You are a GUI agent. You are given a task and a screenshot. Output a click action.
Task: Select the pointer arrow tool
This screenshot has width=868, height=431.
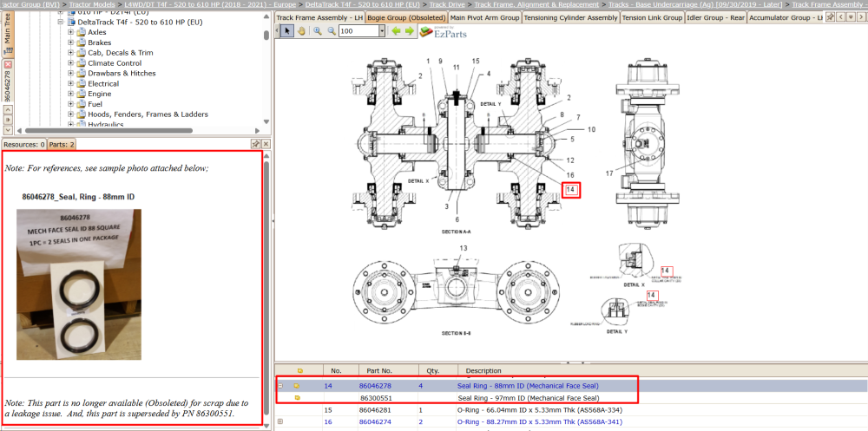point(286,31)
